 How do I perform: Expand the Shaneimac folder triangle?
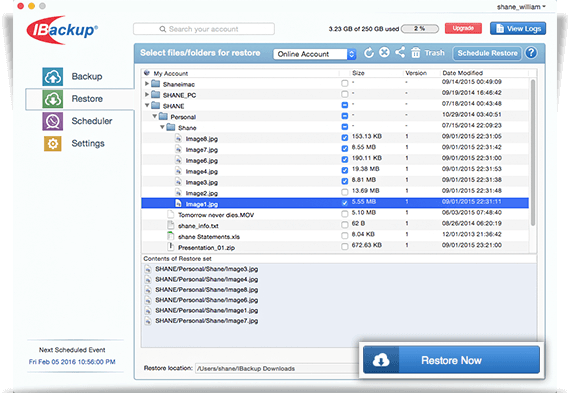[147, 84]
